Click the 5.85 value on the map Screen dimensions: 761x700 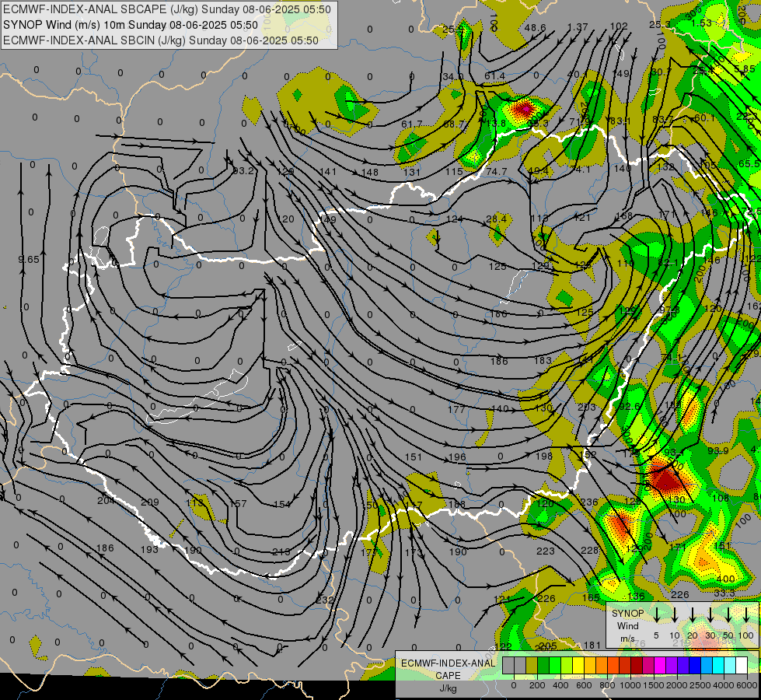pyautogui.click(x=745, y=69)
